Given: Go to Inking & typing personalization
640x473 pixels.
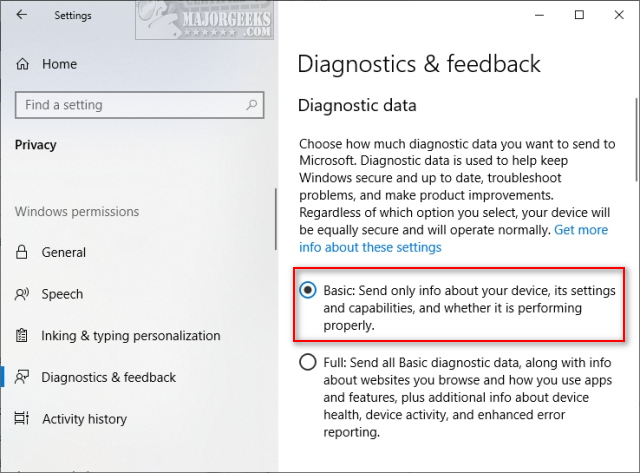Looking at the screenshot, I should [131, 336].
